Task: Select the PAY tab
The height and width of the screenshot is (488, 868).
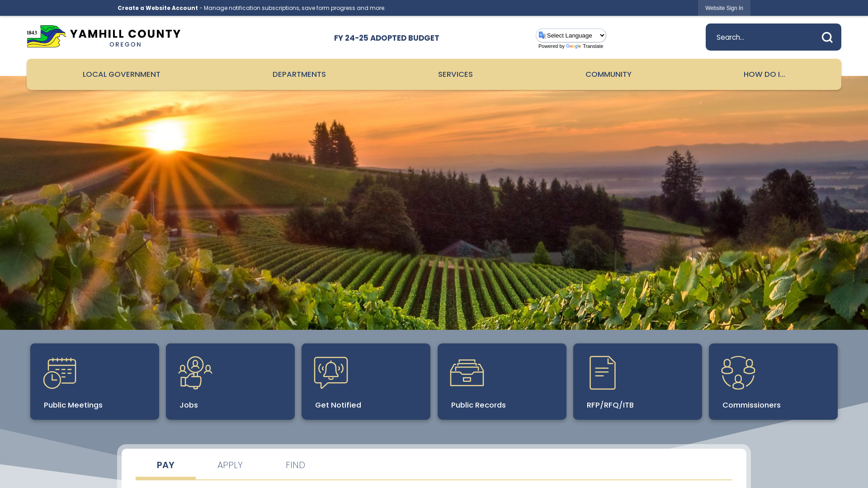Action: (165, 465)
